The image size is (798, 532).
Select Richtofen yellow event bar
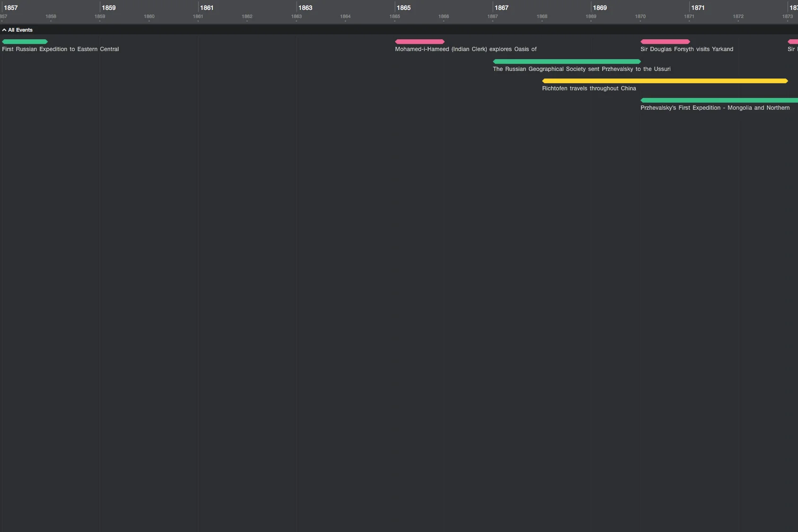pos(665,81)
